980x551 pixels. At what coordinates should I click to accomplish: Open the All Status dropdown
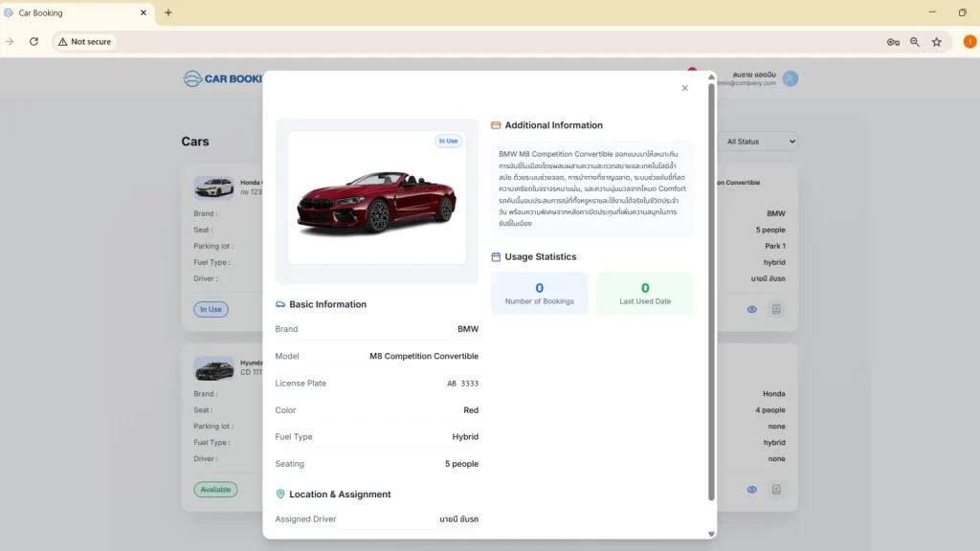(760, 141)
